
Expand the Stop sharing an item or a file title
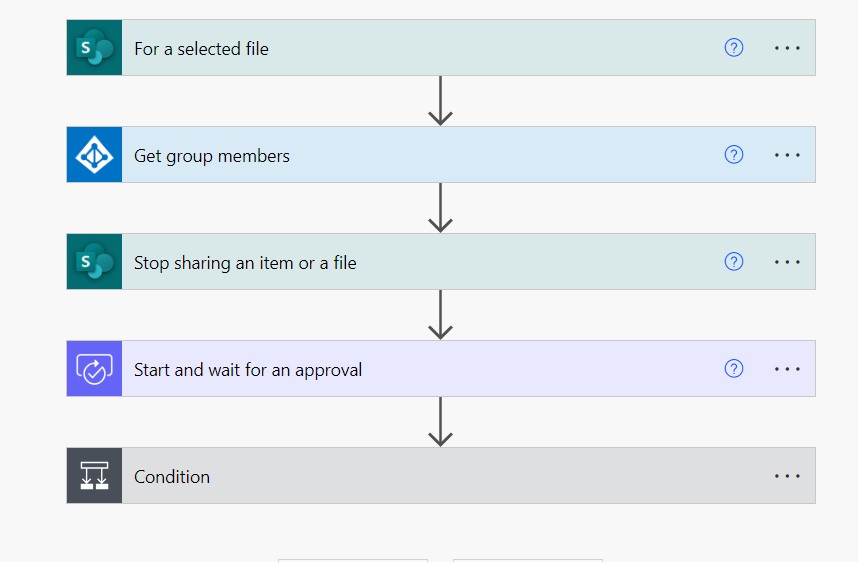(x=245, y=263)
